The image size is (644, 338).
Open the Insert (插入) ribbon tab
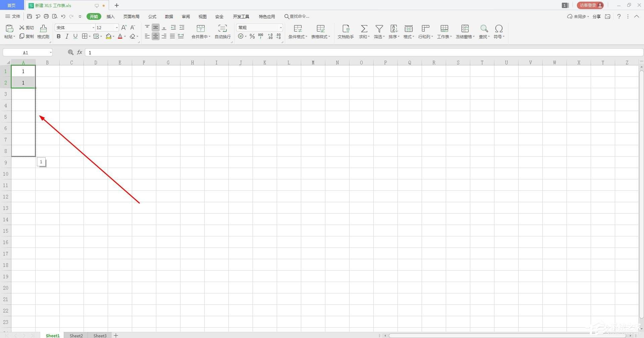pyautogui.click(x=110, y=16)
